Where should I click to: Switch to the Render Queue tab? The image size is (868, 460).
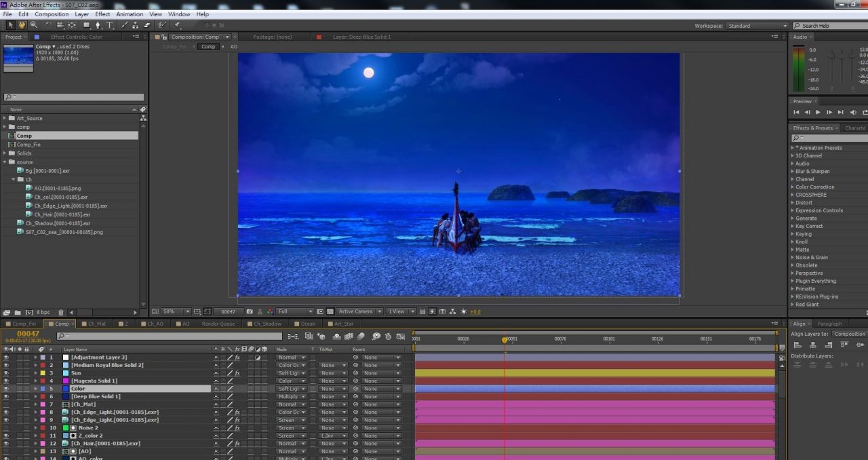coord(218,324)
